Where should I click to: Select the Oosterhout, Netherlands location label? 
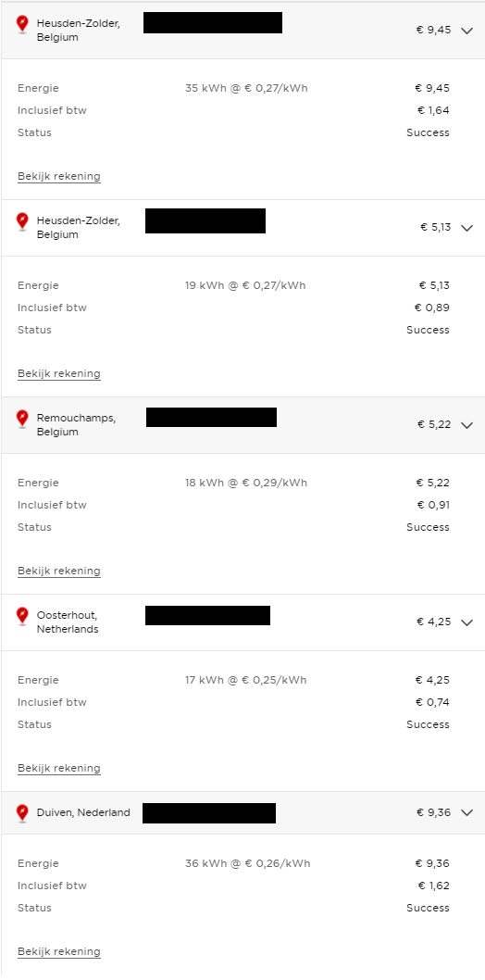pos(68,622)
